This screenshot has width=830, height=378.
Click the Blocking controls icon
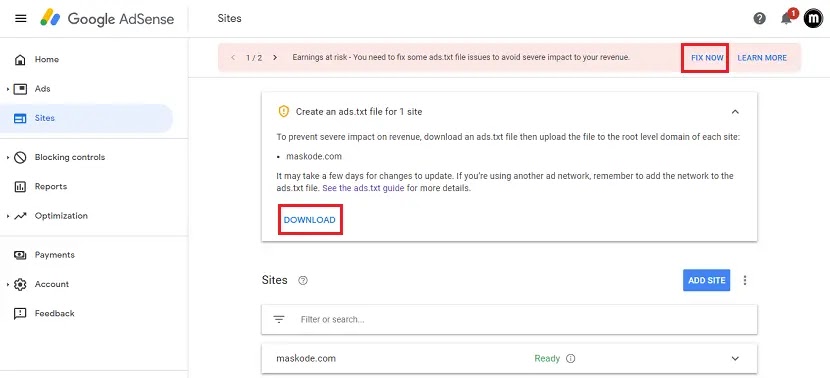20,157
